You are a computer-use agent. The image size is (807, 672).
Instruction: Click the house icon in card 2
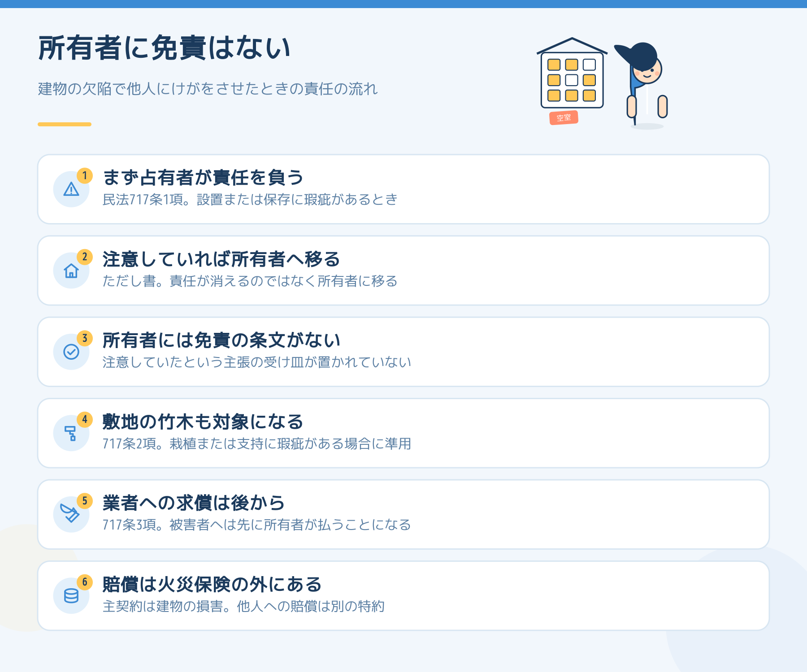click(x=71, y=271)
